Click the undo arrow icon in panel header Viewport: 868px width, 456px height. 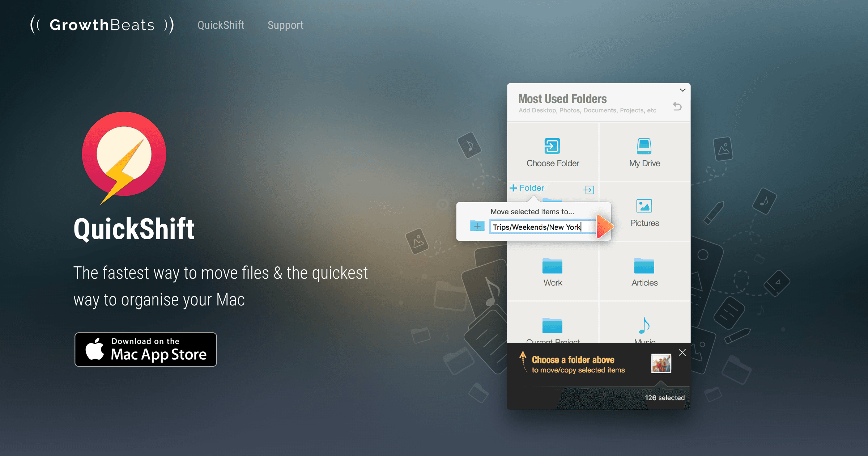tap(677, 106)
